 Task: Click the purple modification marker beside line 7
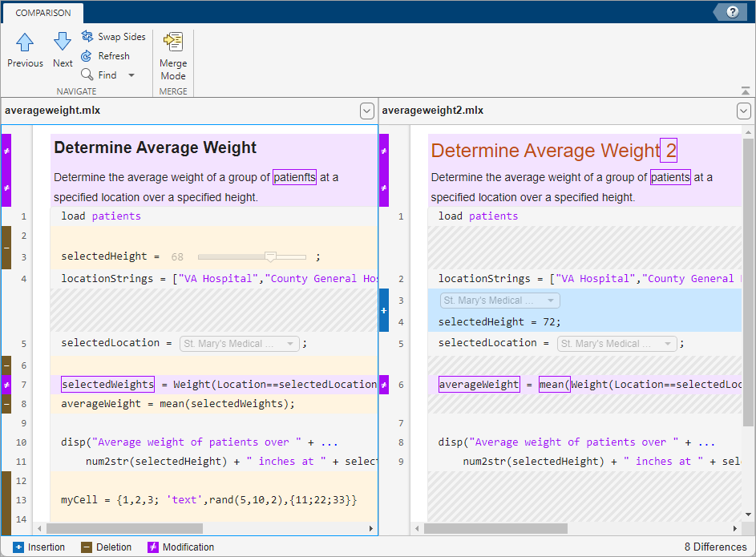[x=6, y=385]
